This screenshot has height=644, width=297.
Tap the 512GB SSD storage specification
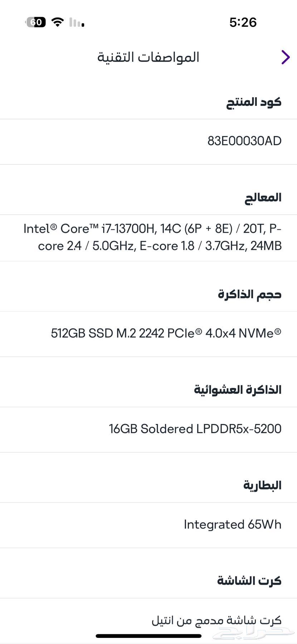(x=166, y=333)
